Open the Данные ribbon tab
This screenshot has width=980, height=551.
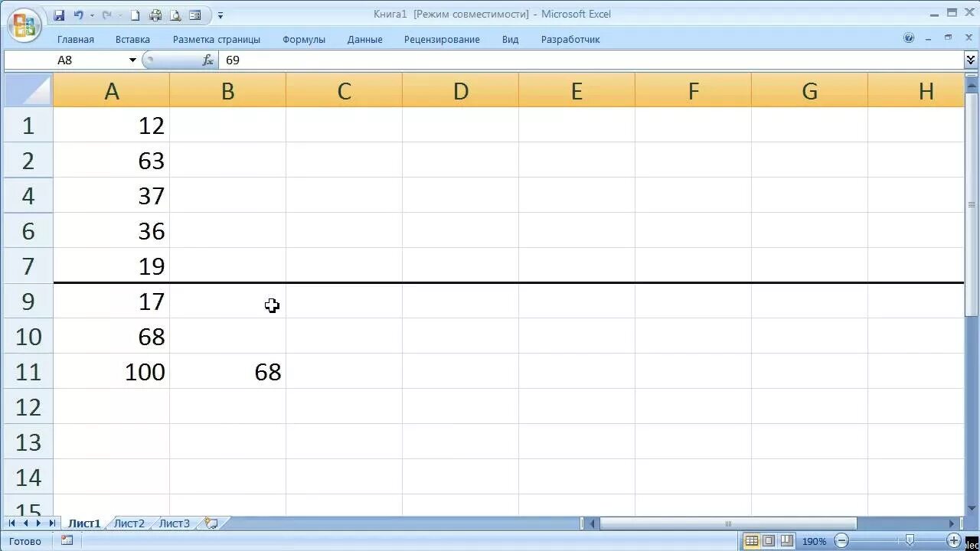click(364, 39)
